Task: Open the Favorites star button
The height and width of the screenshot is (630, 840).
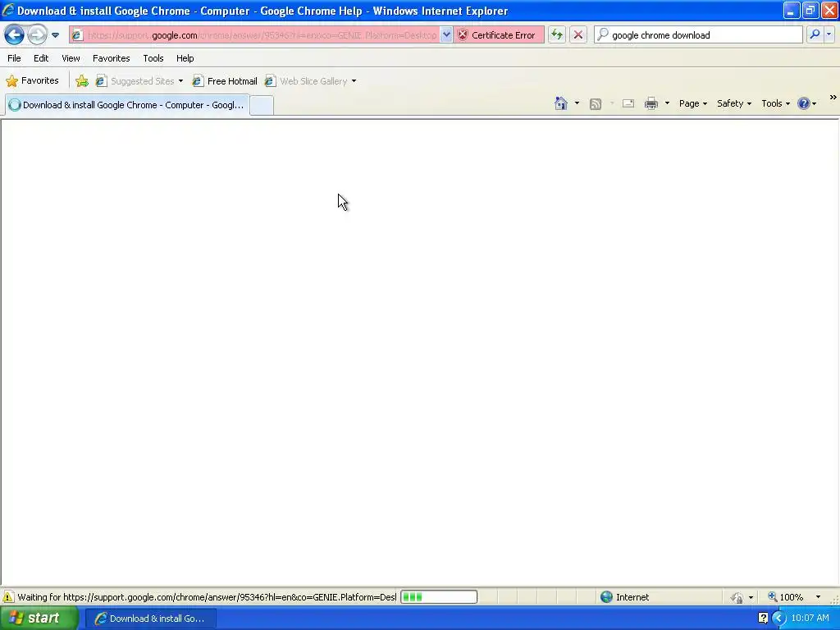Action: click(32, 81)
